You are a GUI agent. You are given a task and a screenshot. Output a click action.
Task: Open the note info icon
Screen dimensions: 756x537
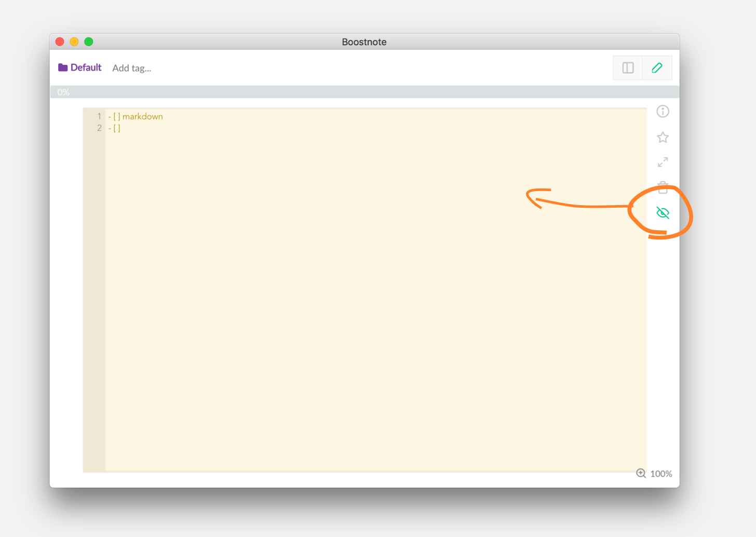tap(663, 111)
